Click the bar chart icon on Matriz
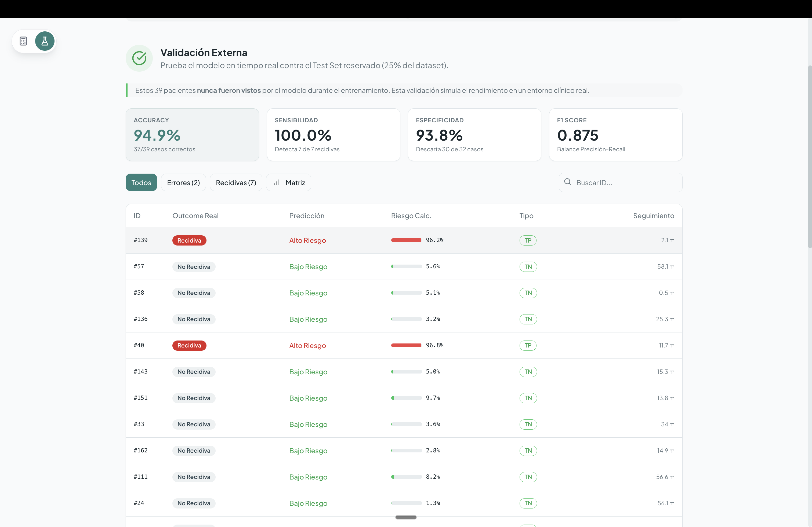The width and height of the screenshot is (812, 527). click(x=276, y=183)
